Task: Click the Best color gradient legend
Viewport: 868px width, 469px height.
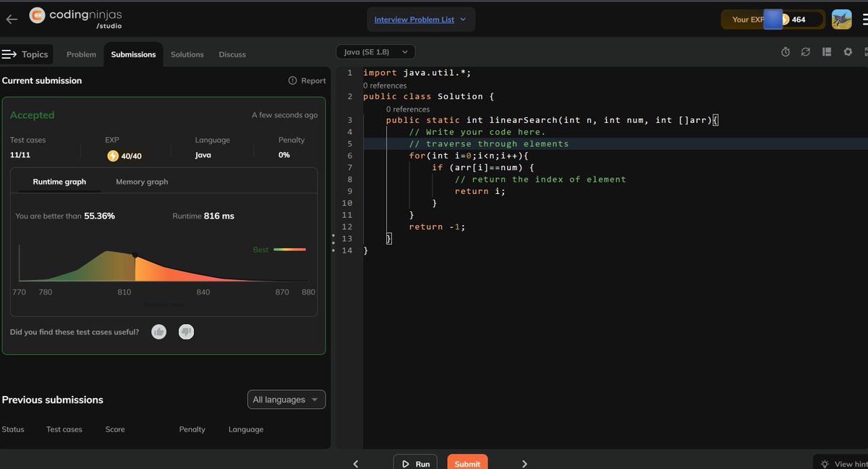Action: click(x=289, y=250)
